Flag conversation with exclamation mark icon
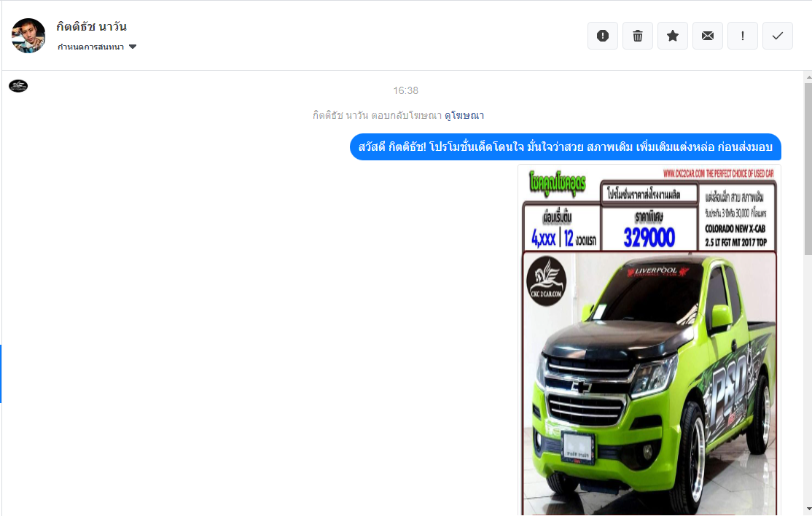This screenshot has width=812, height=516. point(743,36)
